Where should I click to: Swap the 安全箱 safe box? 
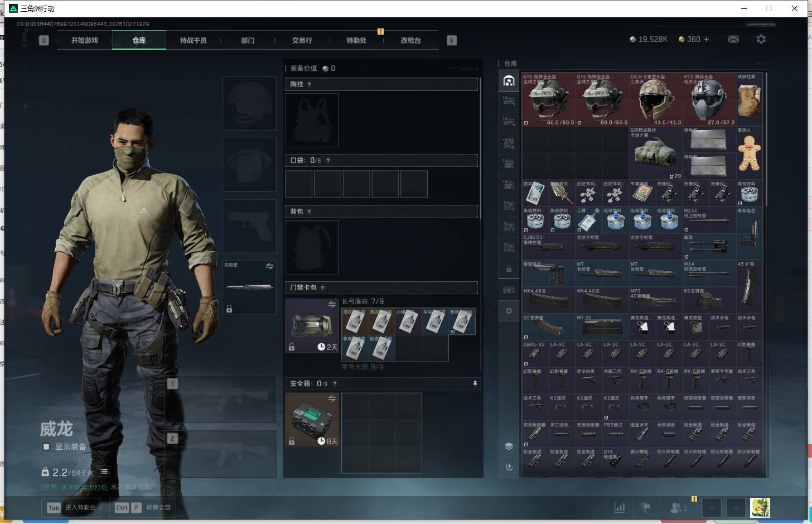click(x=332, y=398)
